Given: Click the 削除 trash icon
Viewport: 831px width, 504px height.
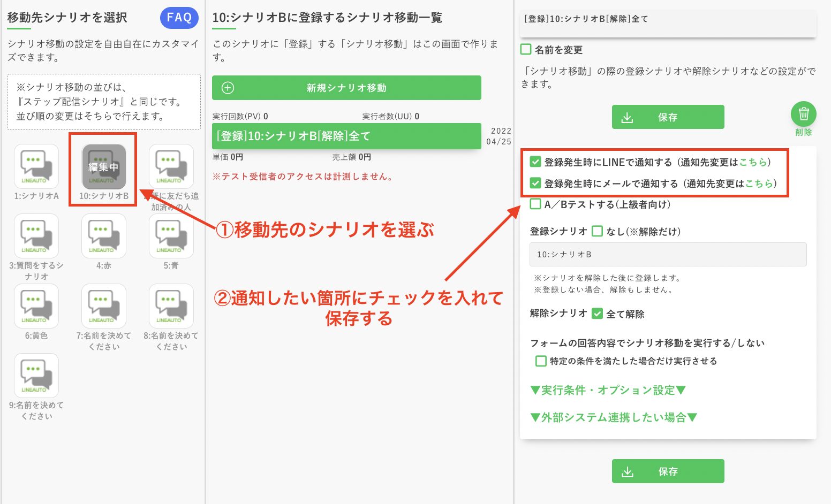Looking at the screenshot, I should (x=803, y=113).
